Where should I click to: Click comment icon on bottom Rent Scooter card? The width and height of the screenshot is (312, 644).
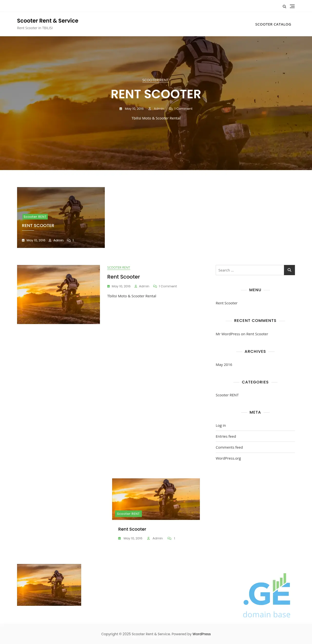[169, 538]
